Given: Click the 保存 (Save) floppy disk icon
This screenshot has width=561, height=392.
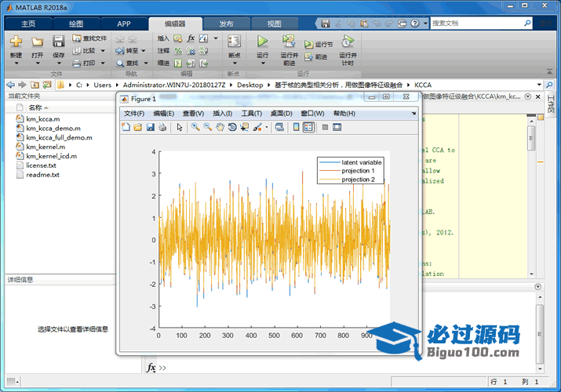Looking at the screenshot, I should click(x=58, y=42).
